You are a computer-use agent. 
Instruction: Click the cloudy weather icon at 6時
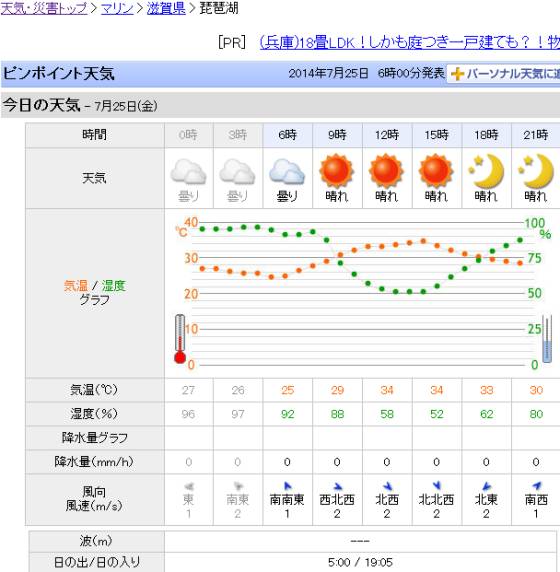click(287, 171)
